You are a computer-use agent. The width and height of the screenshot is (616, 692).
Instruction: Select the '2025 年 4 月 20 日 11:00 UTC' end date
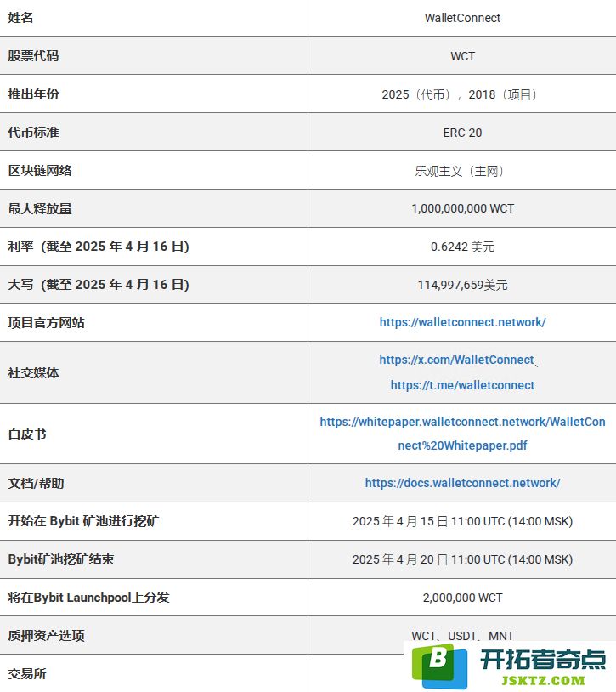tap(428, 559)
